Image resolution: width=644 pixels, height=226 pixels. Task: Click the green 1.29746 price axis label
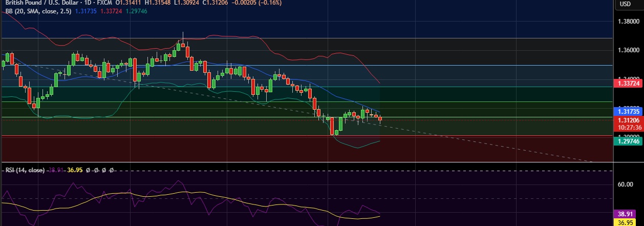point(628,140)
